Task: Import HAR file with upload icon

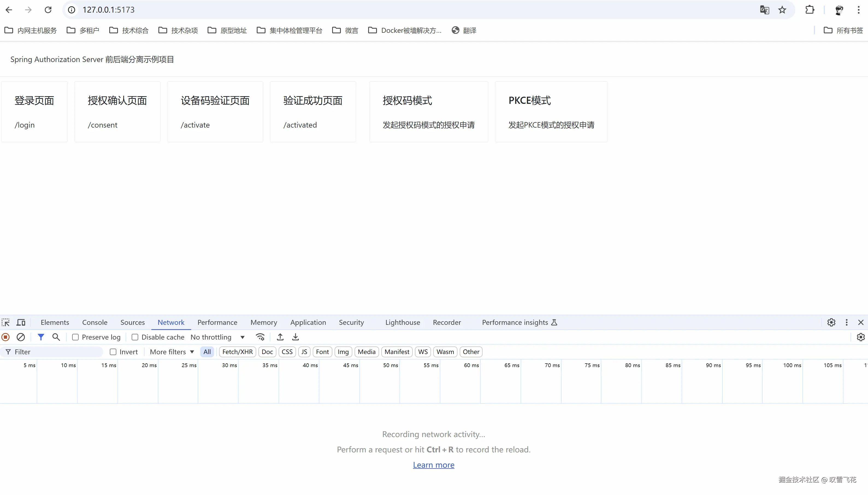Action: tap(280, 337)
